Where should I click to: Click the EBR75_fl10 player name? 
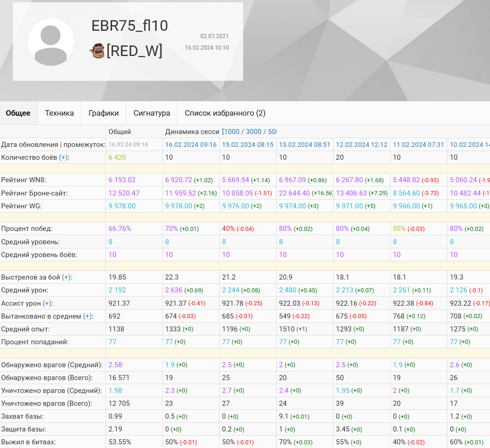130,26
